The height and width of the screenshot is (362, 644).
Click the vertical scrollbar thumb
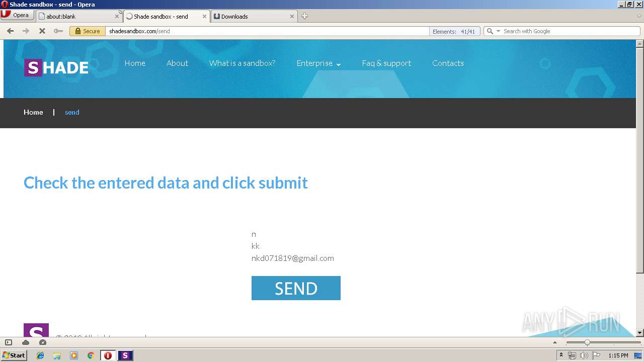640,161
